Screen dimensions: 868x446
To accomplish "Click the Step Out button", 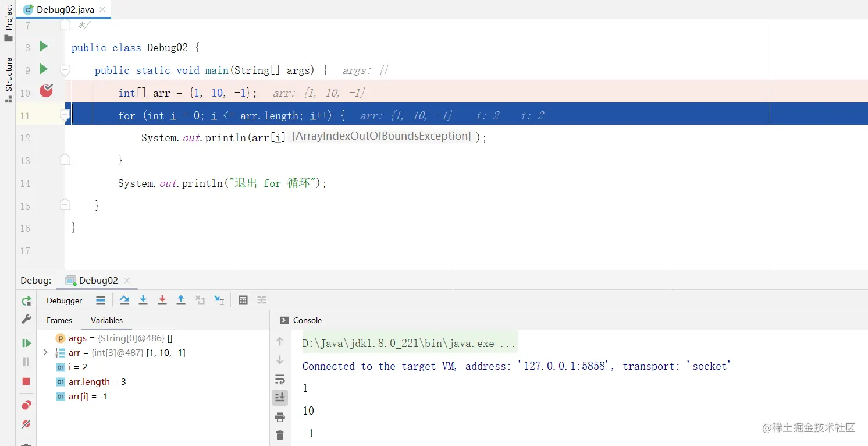I will click(181, 300).
